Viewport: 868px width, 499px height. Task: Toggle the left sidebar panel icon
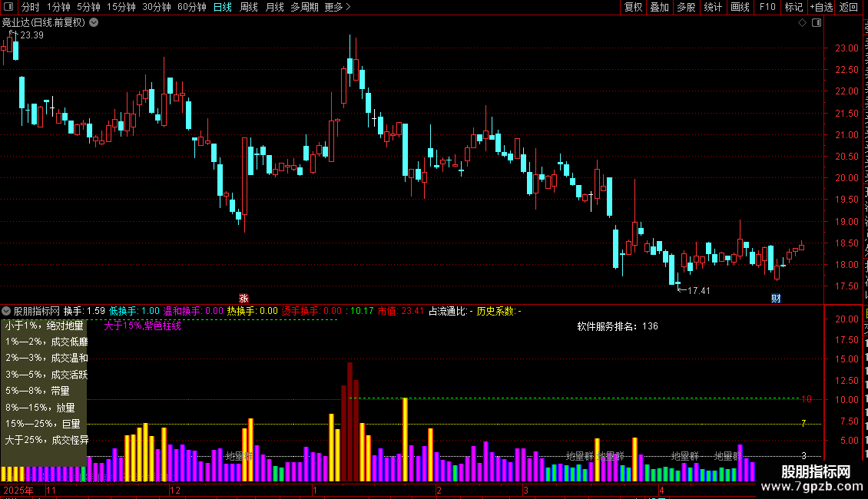point(8,7)
